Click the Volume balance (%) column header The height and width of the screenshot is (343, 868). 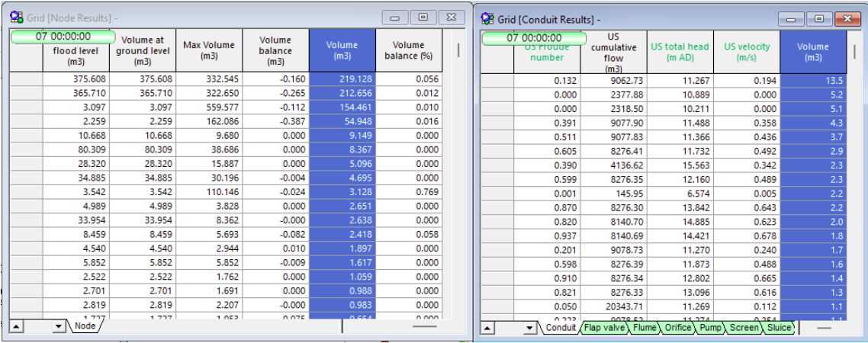409,51
